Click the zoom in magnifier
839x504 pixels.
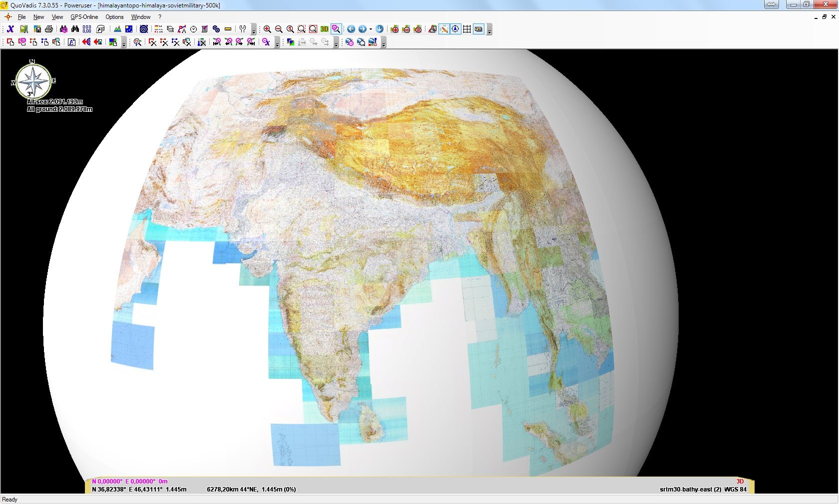pyautogui.click(x=267, y=29)
